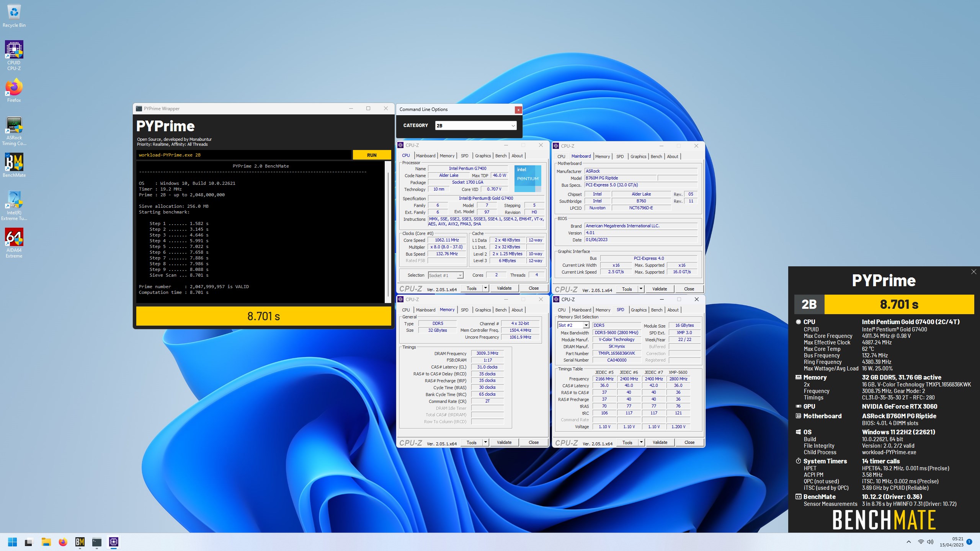
Task: Open the Firefox desktop shortcut
Action: 14,90
